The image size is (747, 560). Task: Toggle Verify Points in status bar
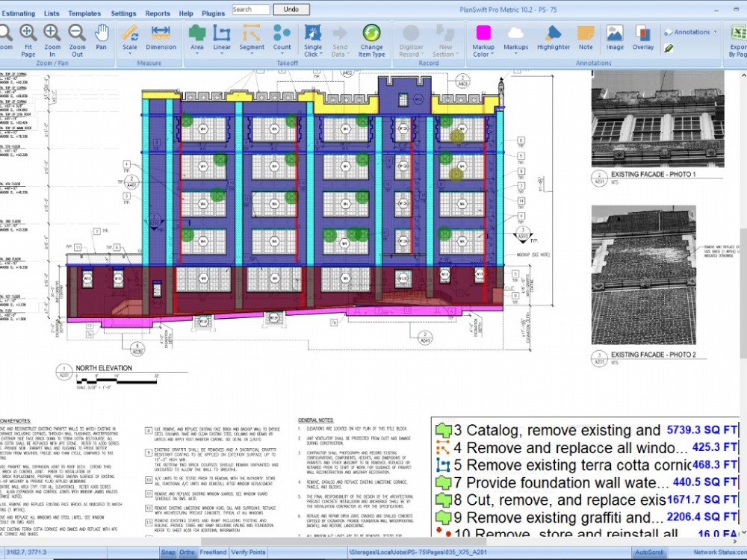248,553
